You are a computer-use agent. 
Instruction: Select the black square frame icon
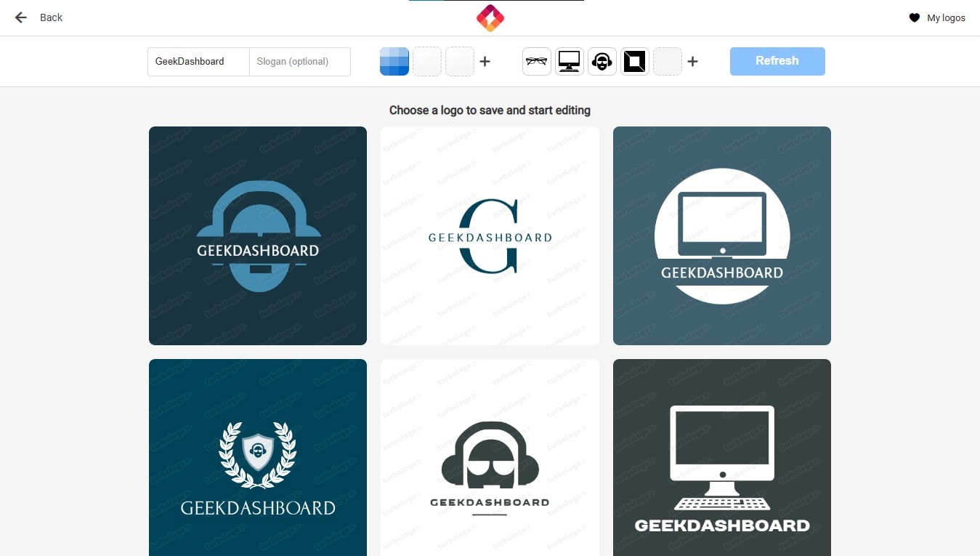(x=634, y=61)
